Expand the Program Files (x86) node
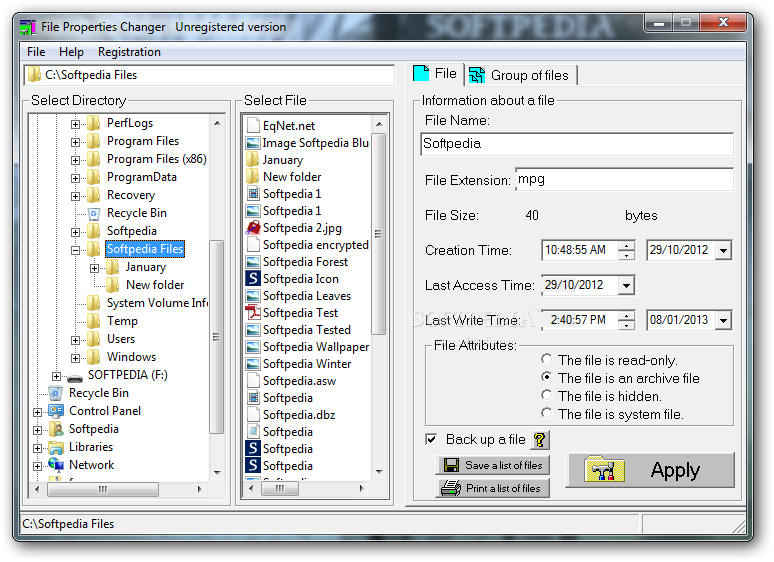Viewport: 774px width, 562px height. (75, 160)
